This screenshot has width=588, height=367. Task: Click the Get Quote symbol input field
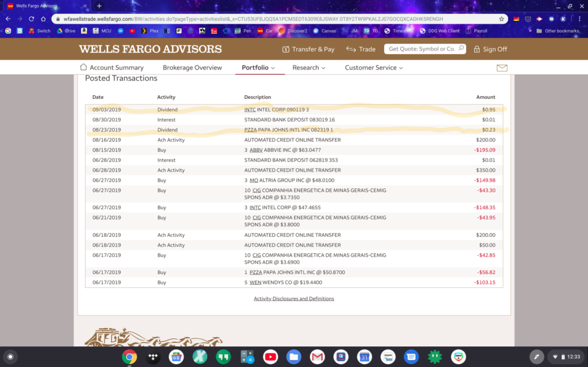coord(421,49)
